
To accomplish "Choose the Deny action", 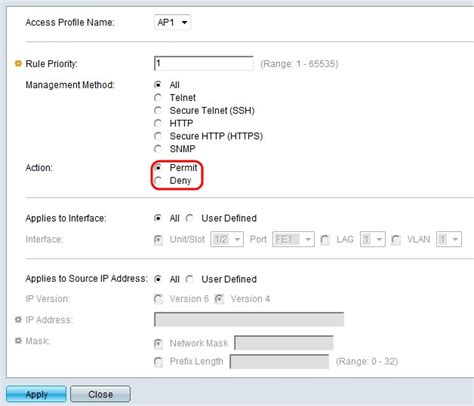I will click(158, 180).
